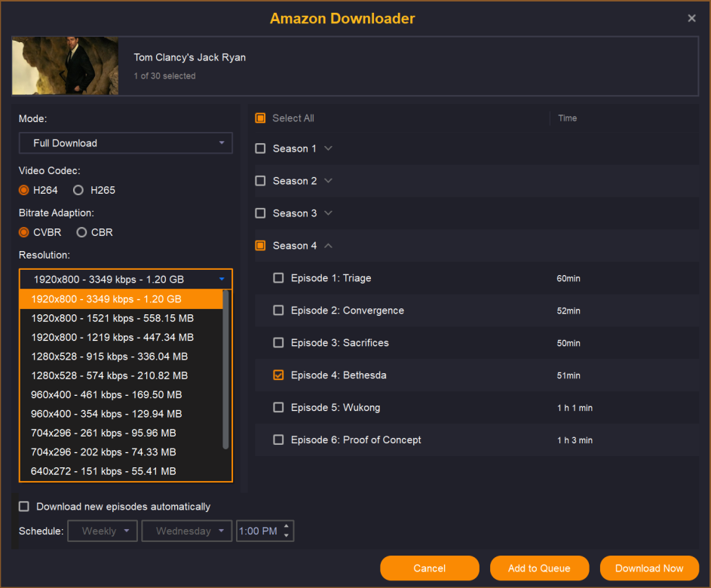Click Tom Clancy's Jack Ryan title
Image resolution: width=711 pixels, height=588 pixels.
point(189,57)
